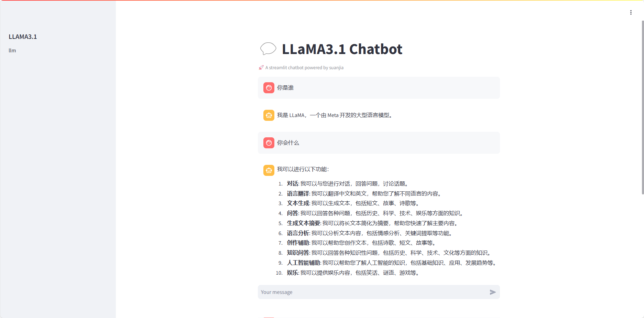
Task: Click the caption A streamlit chatbot powered by suanjia
Action: click(x=304, y=68)
